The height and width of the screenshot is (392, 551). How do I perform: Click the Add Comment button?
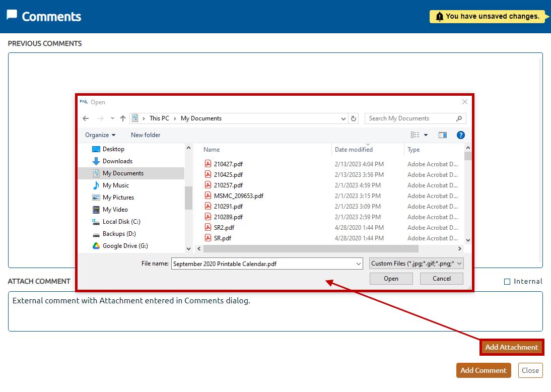tap(483, 370)
